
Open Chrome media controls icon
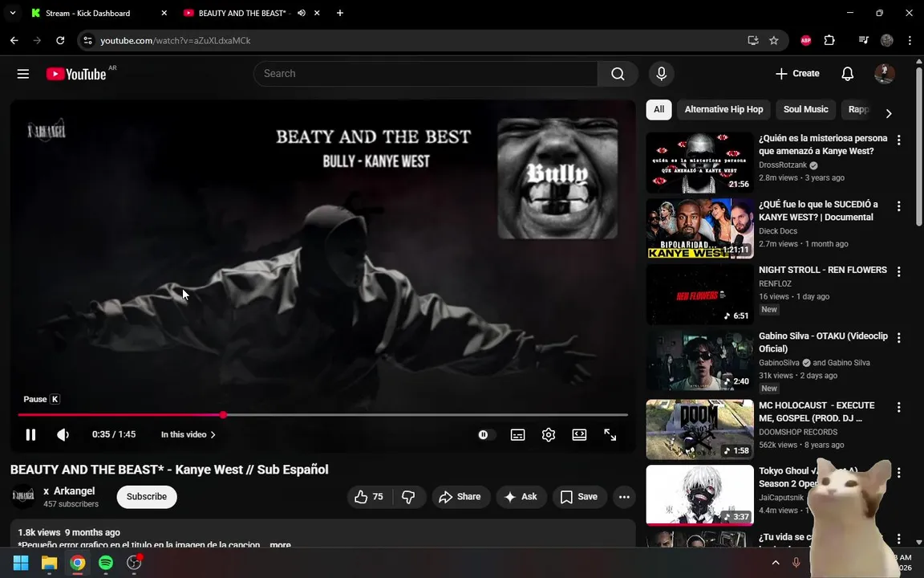click(863, 41)
